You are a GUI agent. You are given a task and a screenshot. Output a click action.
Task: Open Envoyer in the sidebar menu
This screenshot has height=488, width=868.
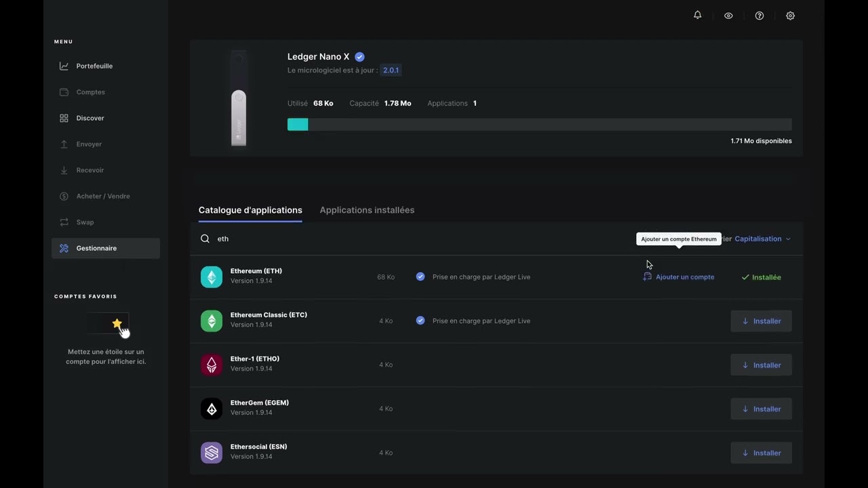point(106,144)
